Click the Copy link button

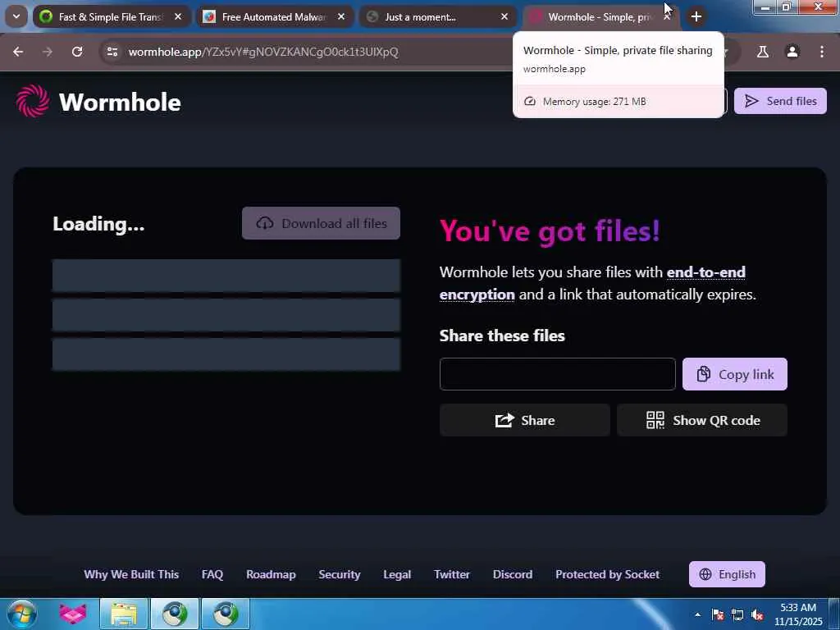(x=734, y=374)
